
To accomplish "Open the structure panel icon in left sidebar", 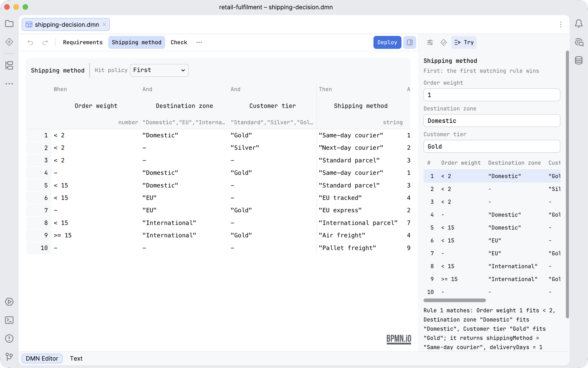I will [x=9, y=66].
